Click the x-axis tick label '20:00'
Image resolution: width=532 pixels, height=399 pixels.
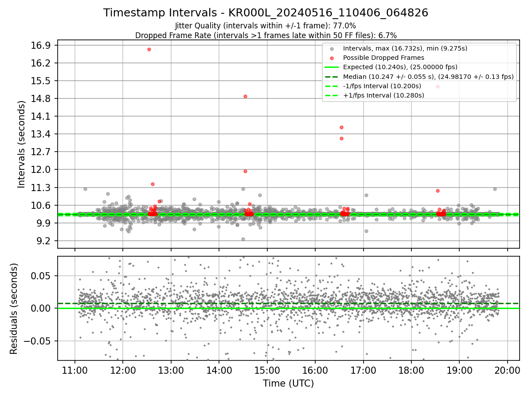coord(507,370)
